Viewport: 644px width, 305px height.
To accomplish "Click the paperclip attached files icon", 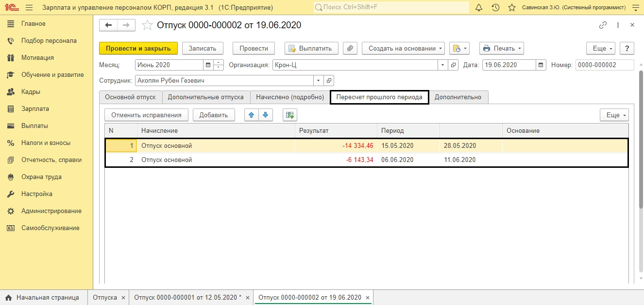I will 350,48.
